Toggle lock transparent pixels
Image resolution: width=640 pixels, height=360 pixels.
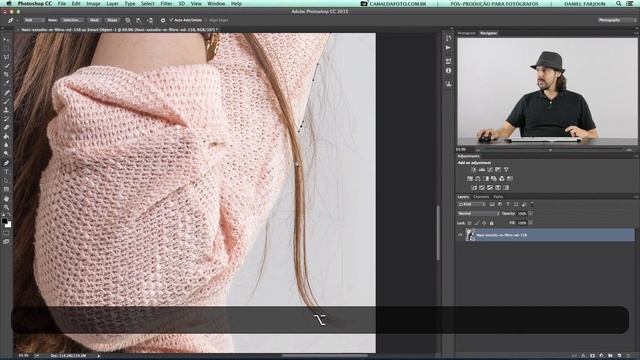tap(469, 223)
